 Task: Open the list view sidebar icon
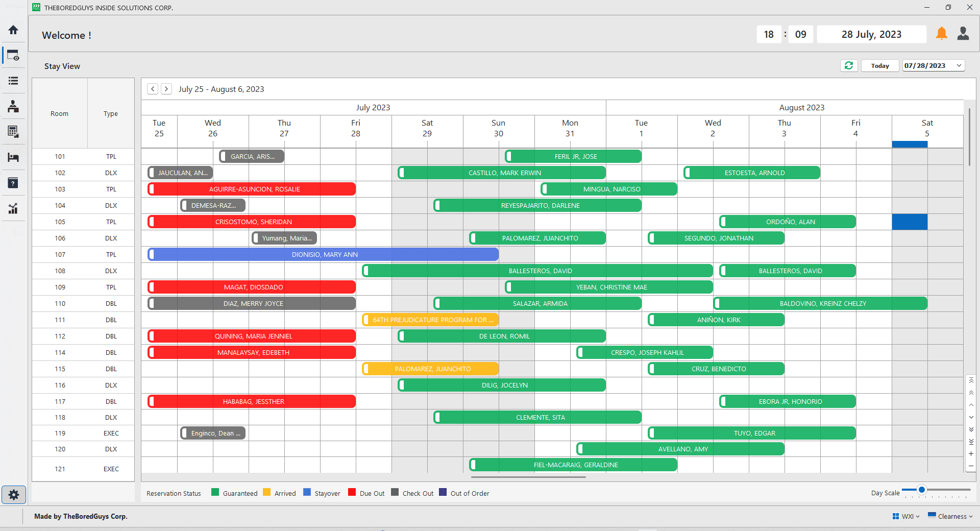point(13,81)
